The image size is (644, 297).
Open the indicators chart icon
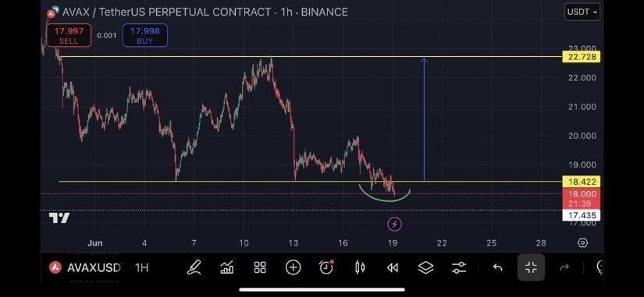(226, 268)
